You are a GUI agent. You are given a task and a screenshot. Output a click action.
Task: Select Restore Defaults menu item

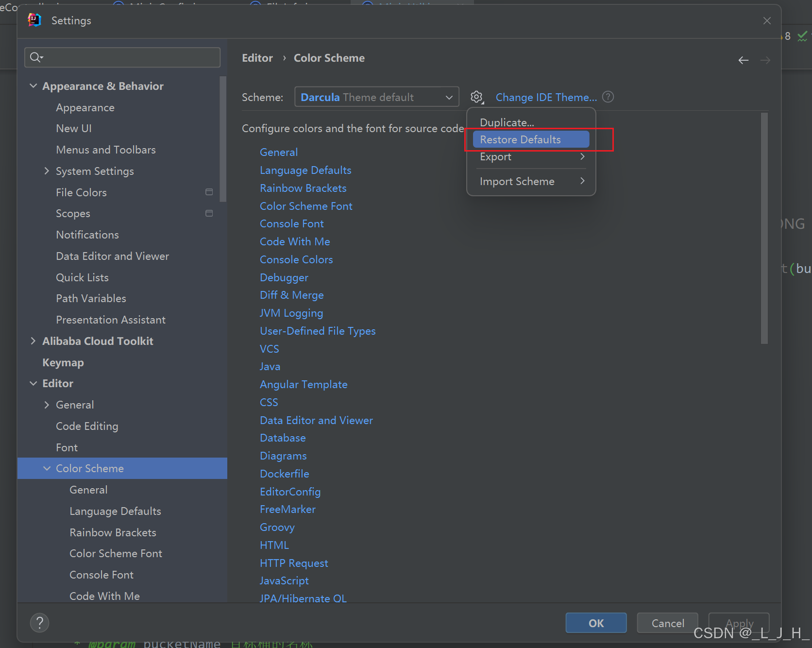click(x=531, y=139)
